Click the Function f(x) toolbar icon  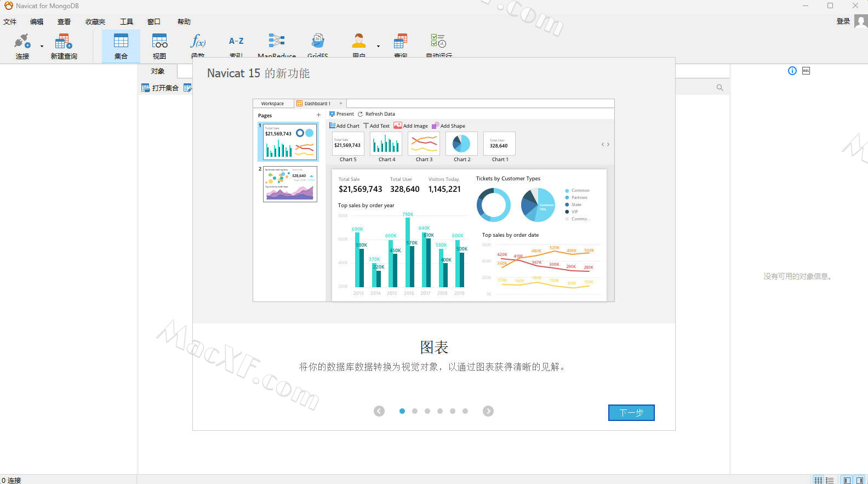198,42
